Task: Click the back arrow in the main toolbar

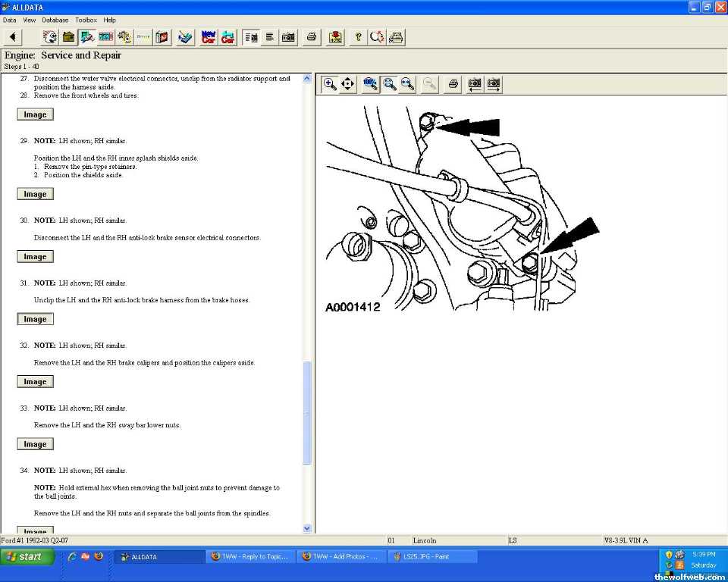Action: click(x=13, y=37)
